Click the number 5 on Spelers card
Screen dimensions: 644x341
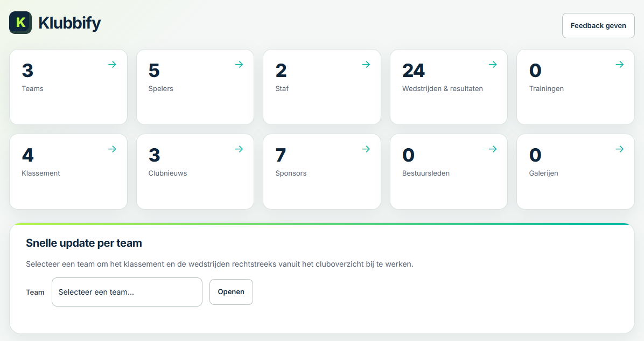pos(154,71)
